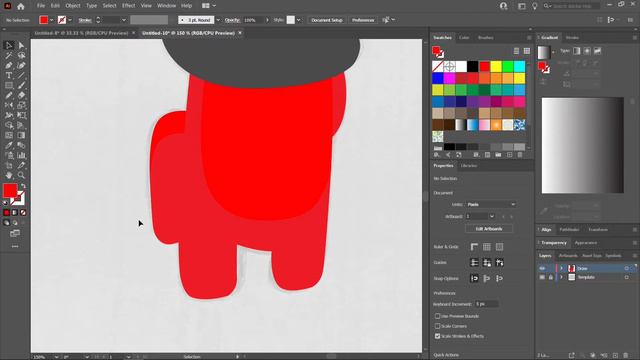Image resolution: width=640 pixels, height=360 pixels.
Task: Click the Home icon in top bar
Action: (21, 6)
